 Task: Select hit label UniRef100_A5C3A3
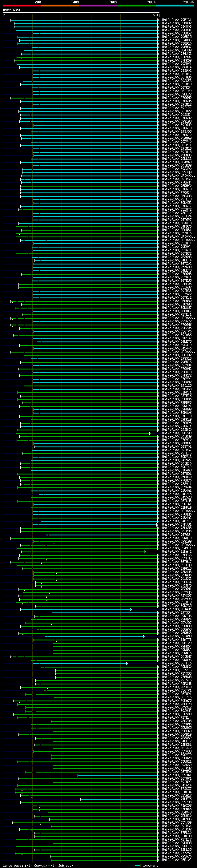[177, 196]
